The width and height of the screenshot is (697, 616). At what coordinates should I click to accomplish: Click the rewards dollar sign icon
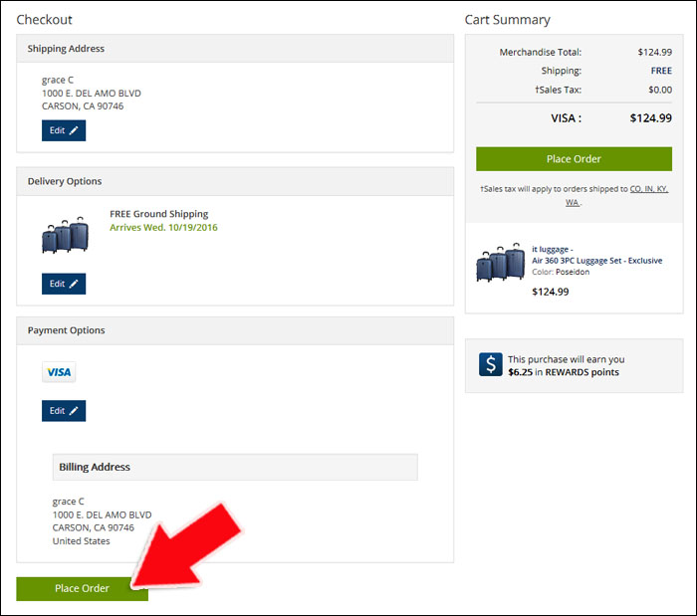(491, 364)
